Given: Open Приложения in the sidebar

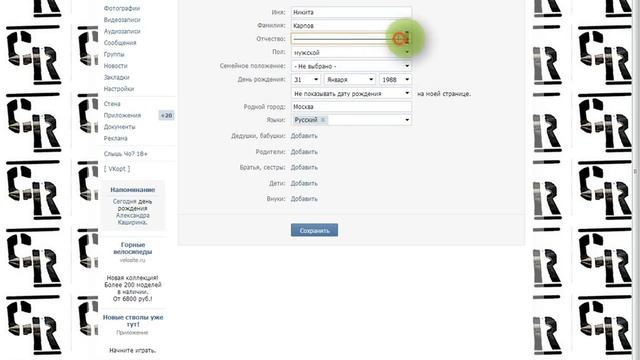Looking at the screenshot, I should coord(122,115).
